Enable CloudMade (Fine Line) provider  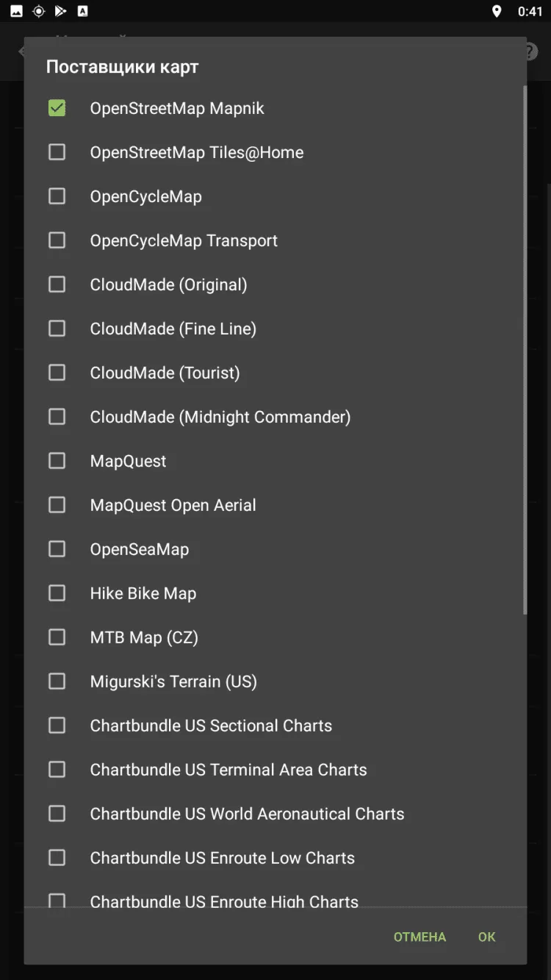[x=57, y=329]
